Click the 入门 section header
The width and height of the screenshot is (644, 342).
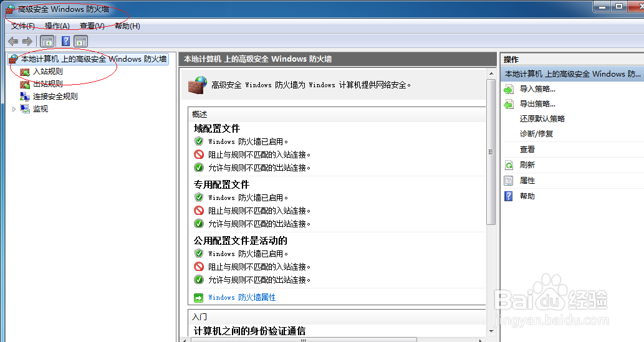199,317
